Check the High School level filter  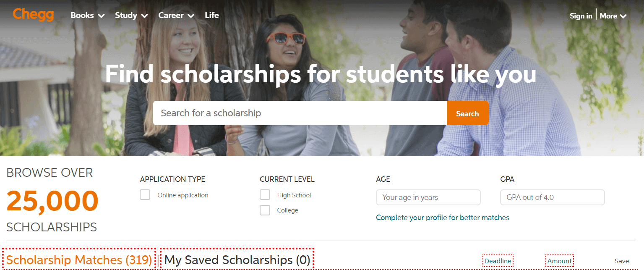265,194
